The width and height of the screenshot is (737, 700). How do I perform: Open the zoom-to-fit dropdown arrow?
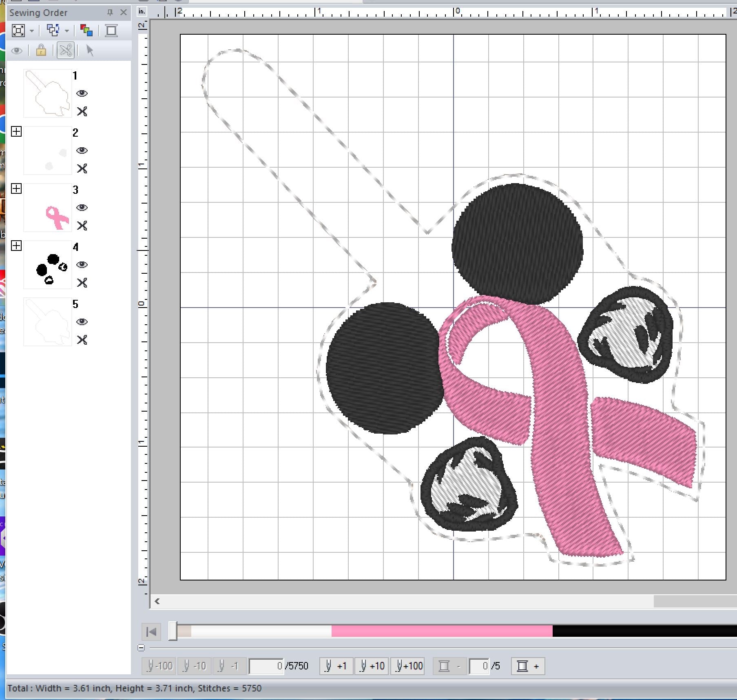click(32, 31)
